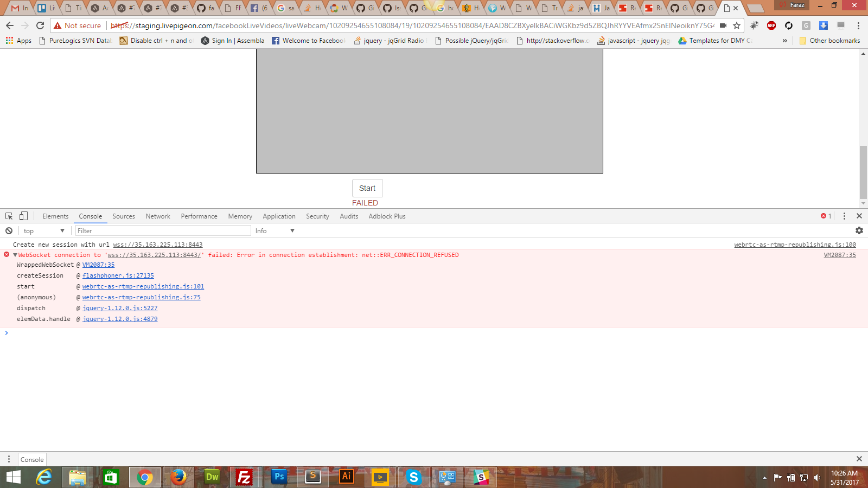Open the top context dropdown
868x488 pixels.
[44, 230]
